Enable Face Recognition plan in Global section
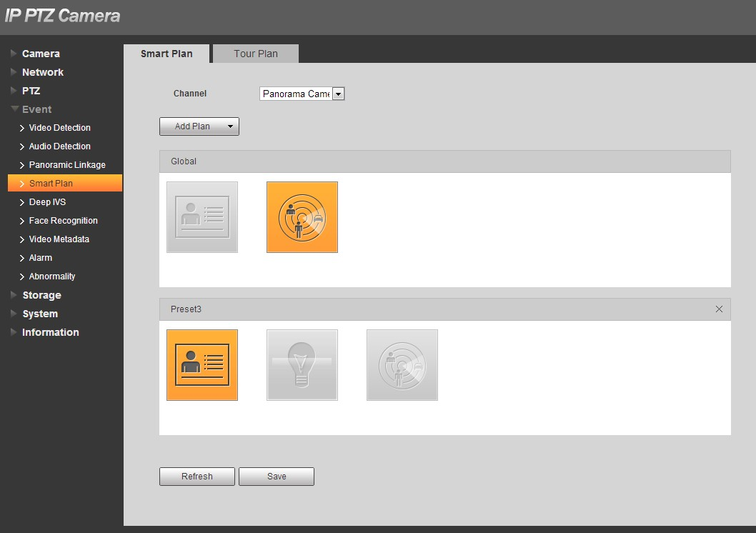 (x=202, y=217)
